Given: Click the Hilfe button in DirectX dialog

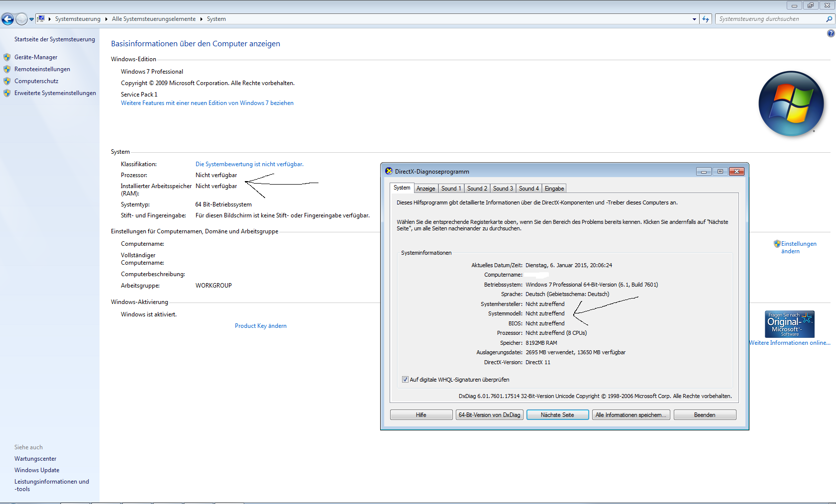Looking at the screenshot, I should 421,415.
